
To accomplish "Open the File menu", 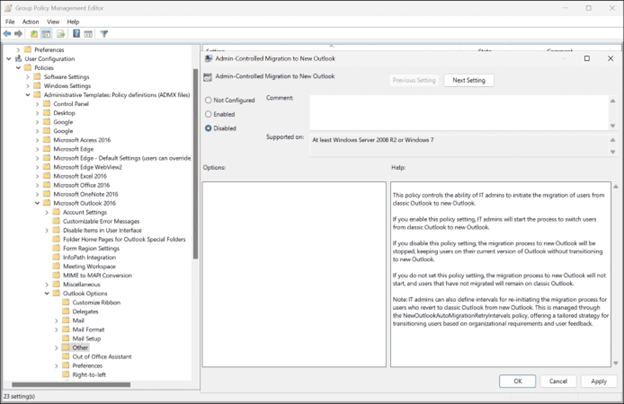I will (10, 22).
